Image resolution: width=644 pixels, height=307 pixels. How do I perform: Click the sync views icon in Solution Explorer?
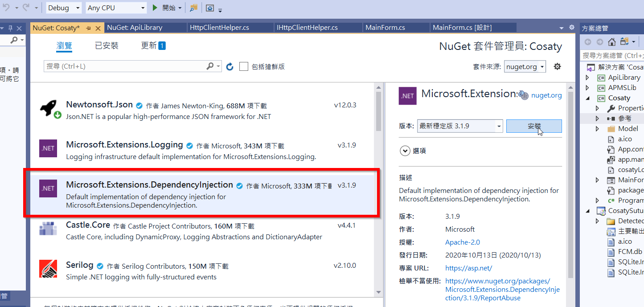coord(624,42)
